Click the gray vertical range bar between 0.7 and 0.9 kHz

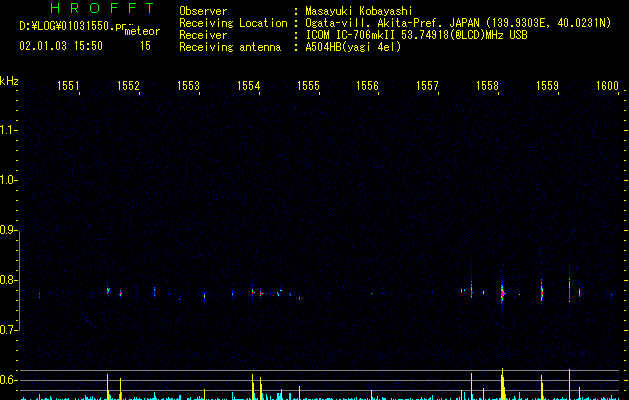[x=20, y=280]
